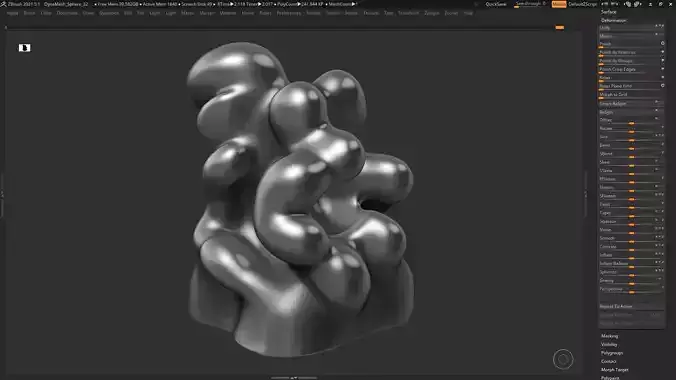Open the Document menu
This screenshot has height=380, width=676.
[x=67, y=13]
